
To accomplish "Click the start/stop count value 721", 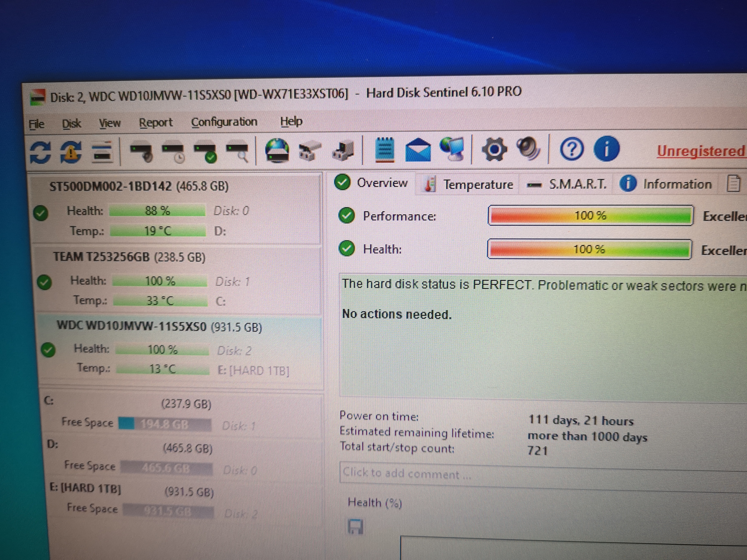I will click(537, 451).
